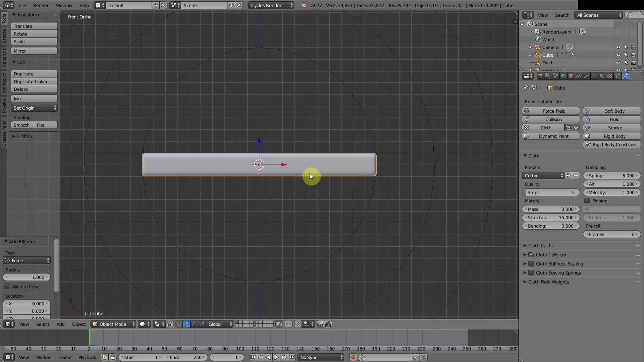Jump to the last frame of timeline

[x=292, y=357]
